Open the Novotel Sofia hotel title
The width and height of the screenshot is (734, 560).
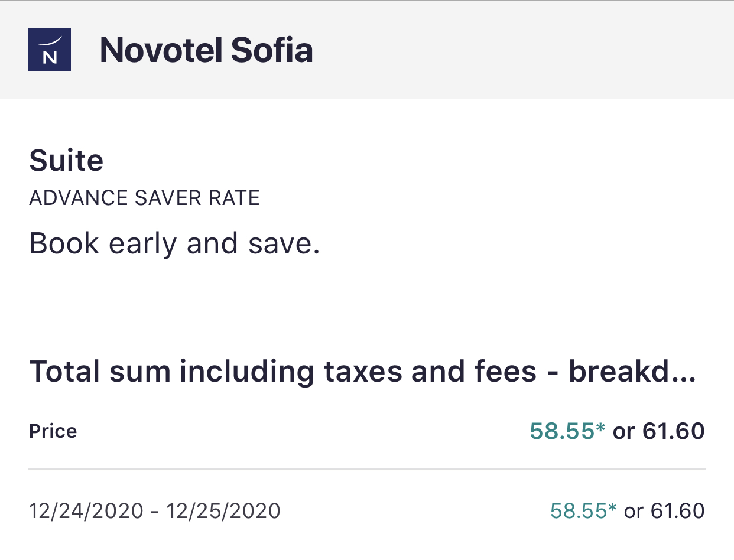[x=206, y=50]
